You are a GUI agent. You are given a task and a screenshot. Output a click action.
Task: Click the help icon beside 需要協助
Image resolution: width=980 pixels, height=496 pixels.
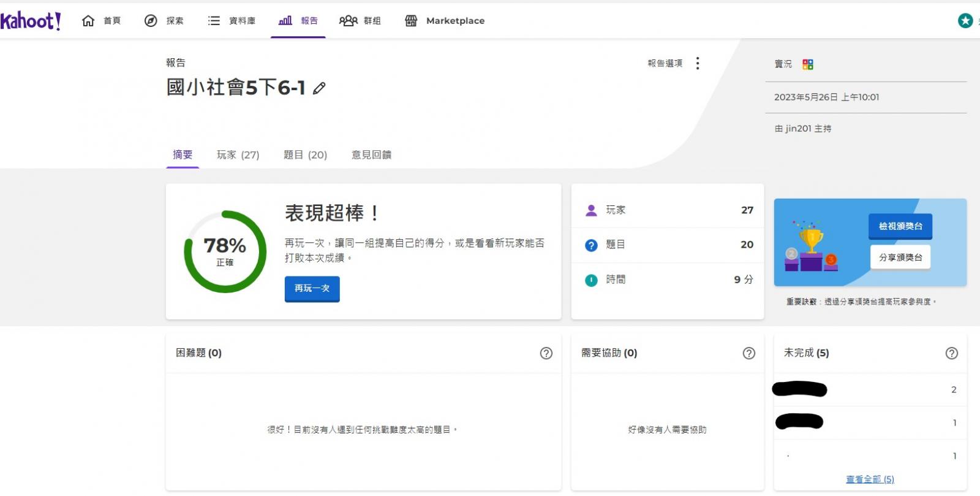pos(748,353)
